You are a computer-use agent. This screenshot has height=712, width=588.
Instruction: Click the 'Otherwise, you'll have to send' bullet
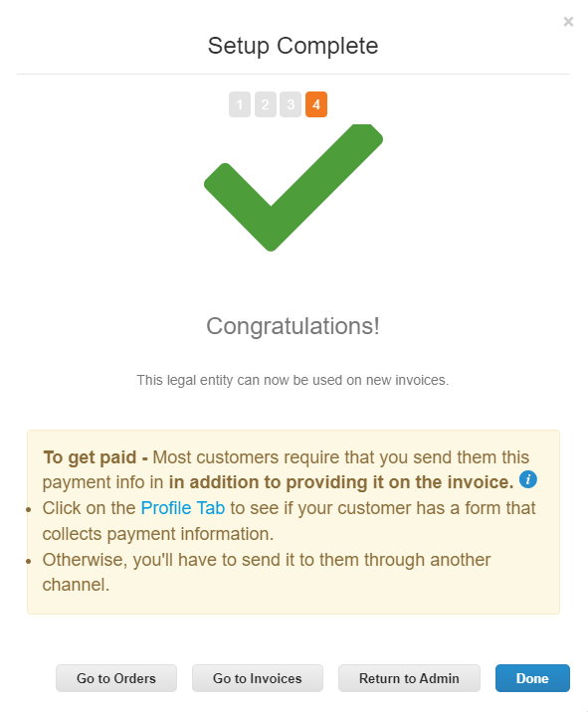point(267,572)
